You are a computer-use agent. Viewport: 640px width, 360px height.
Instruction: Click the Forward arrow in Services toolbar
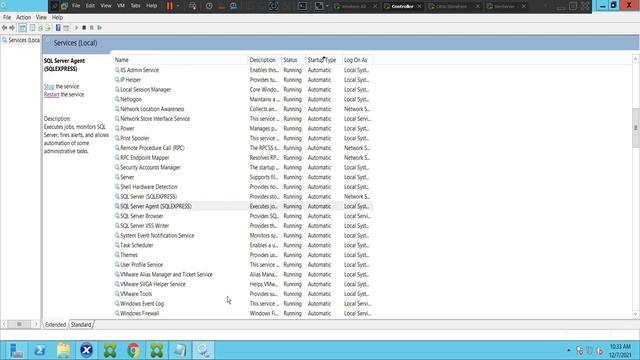[12, 28]
